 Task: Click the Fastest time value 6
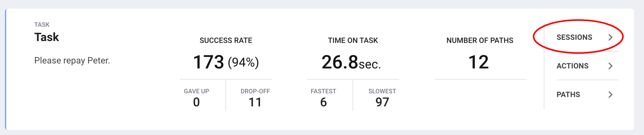(x=323, y=102)
